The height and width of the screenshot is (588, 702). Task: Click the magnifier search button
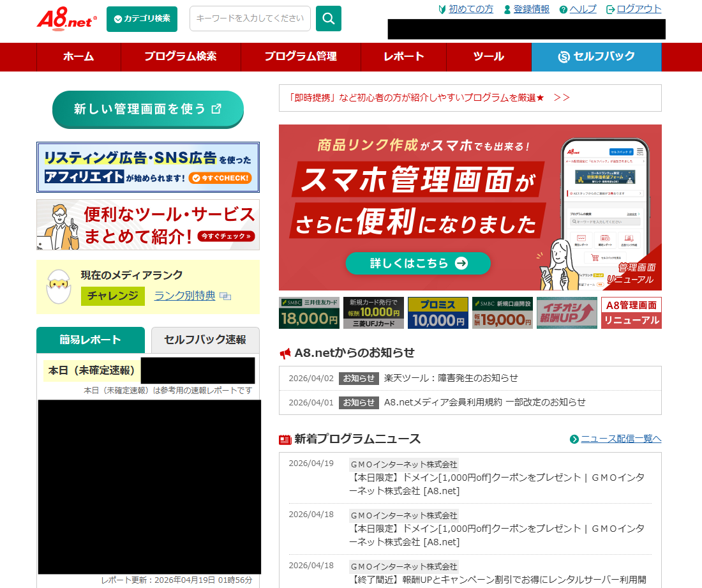pyautogui.click(x=329, y=19)
